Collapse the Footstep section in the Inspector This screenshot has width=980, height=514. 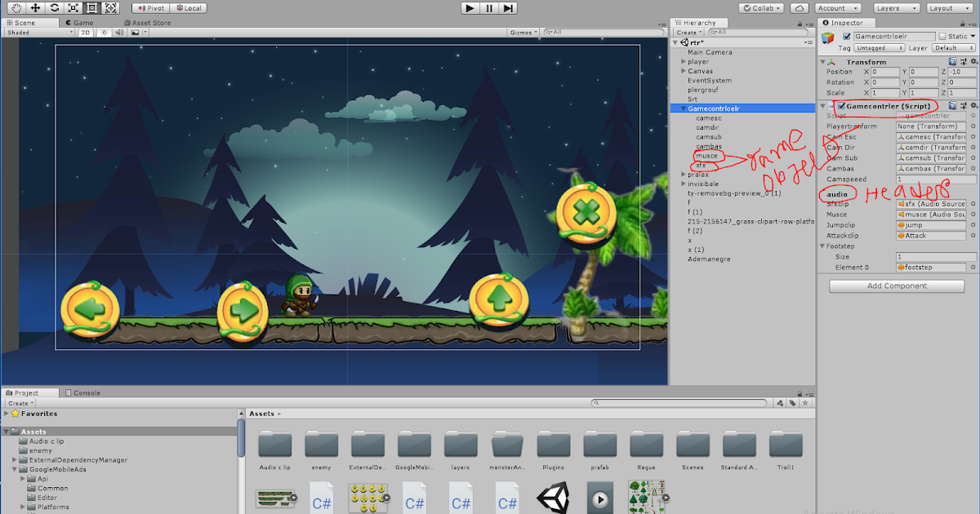(822, 245)
